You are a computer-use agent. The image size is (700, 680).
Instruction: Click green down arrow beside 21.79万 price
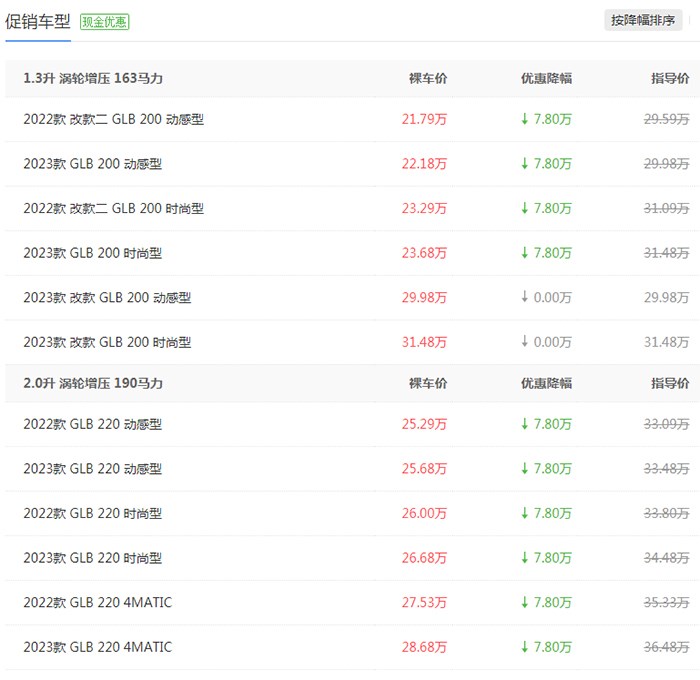525,120
